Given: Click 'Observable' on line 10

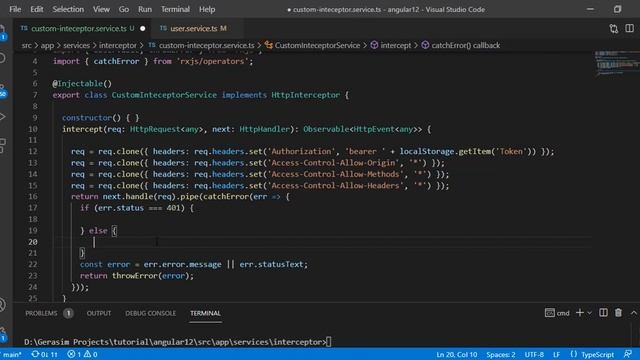Looking at the screenshot, I should tap(326, 129).
